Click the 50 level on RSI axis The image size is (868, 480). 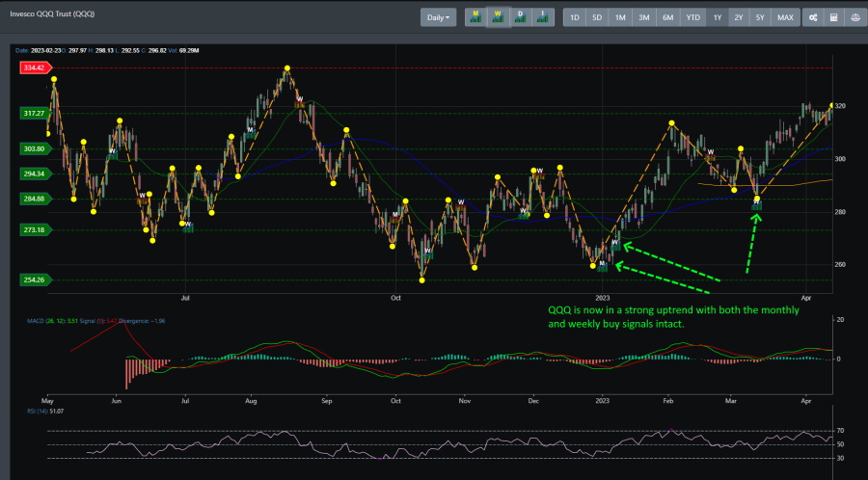point(840,444)
